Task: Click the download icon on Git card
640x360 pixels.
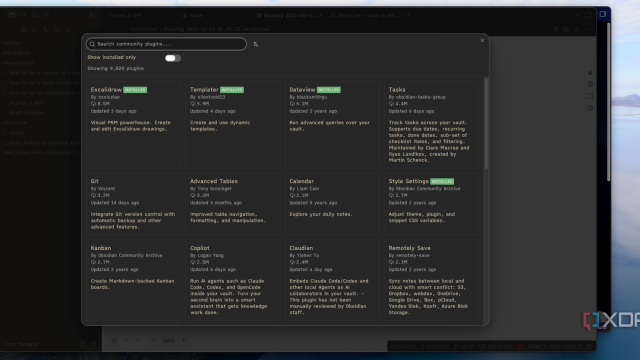Action: pos(93,196)
